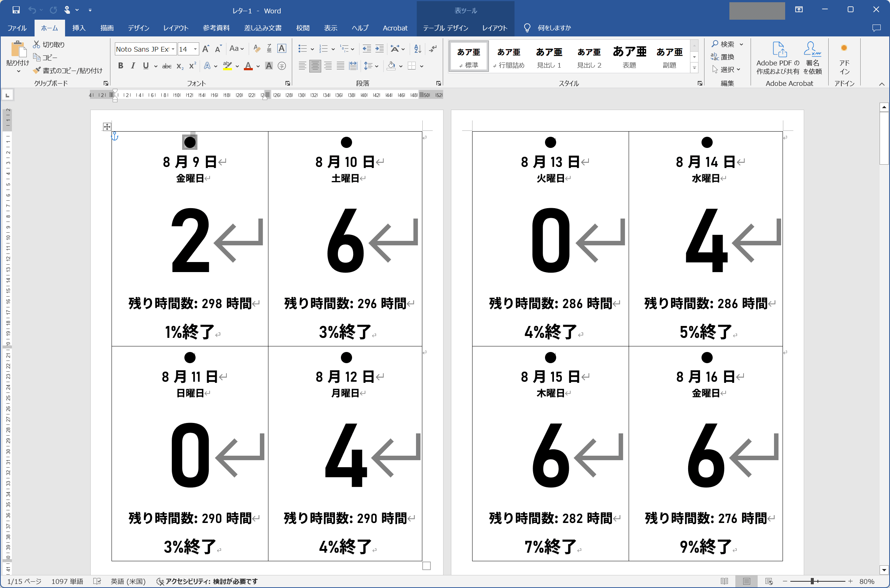Switch to the テーブル デザイン tab

click(445, 28)
